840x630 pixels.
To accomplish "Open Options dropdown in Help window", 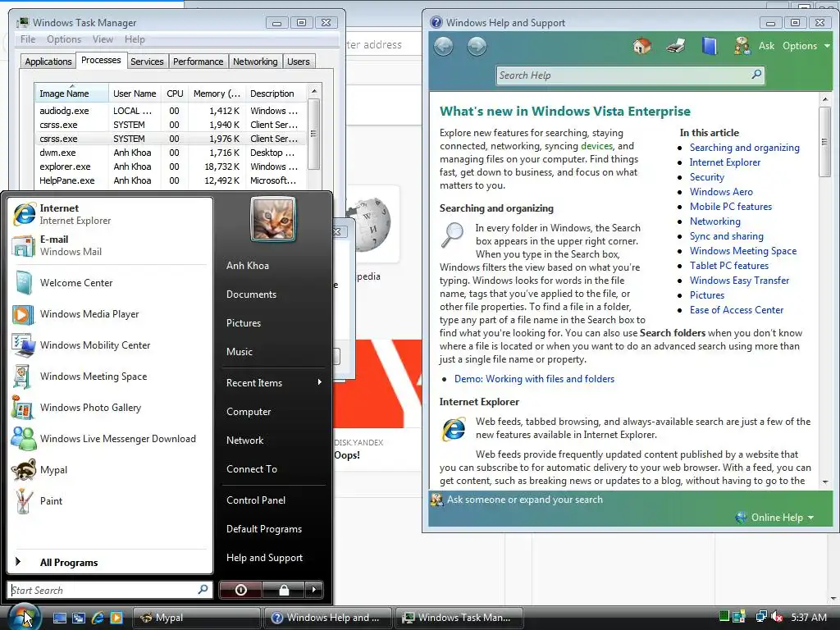I will (x=806, y=46).
